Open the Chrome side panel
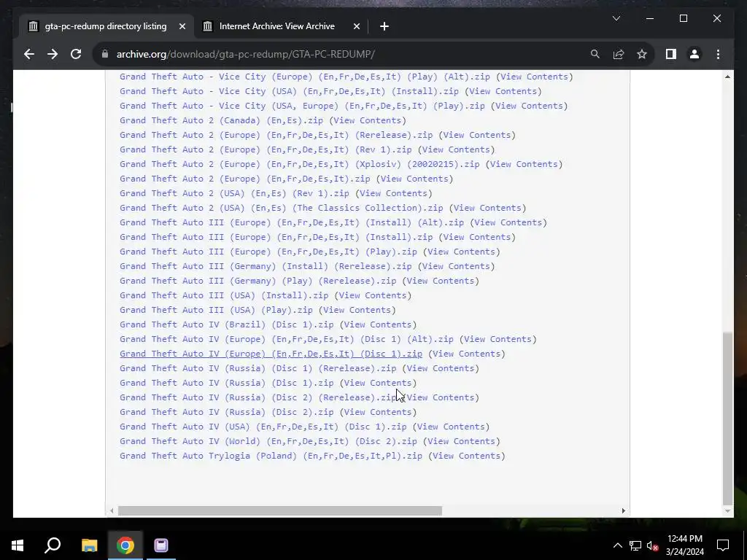The image size is (747, 560). pyautogui.click(x=671, y=54)
